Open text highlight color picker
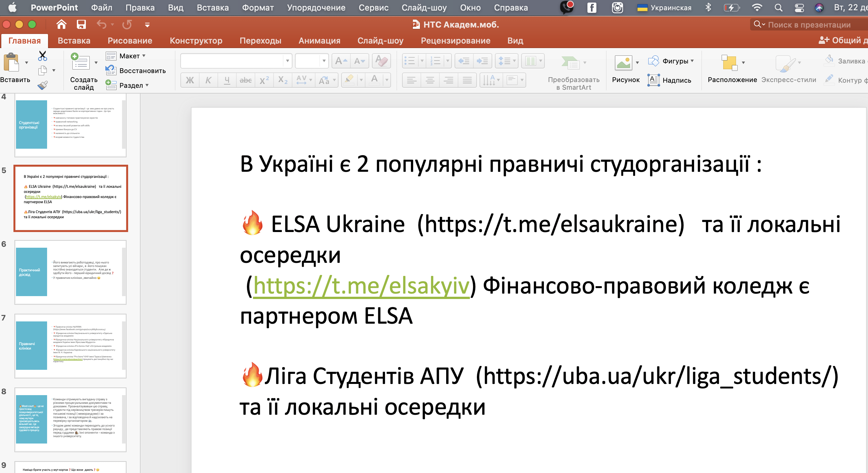 tap(361, 80)
